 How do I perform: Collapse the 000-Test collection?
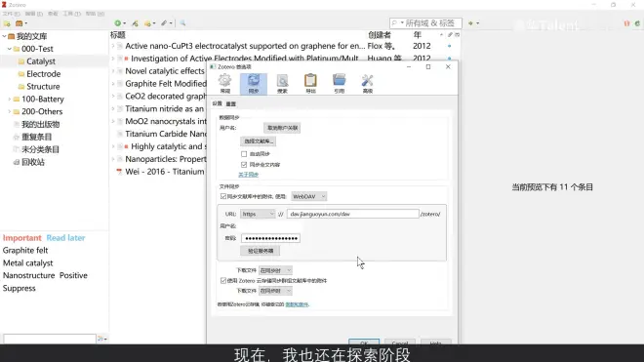click(10, 49)
